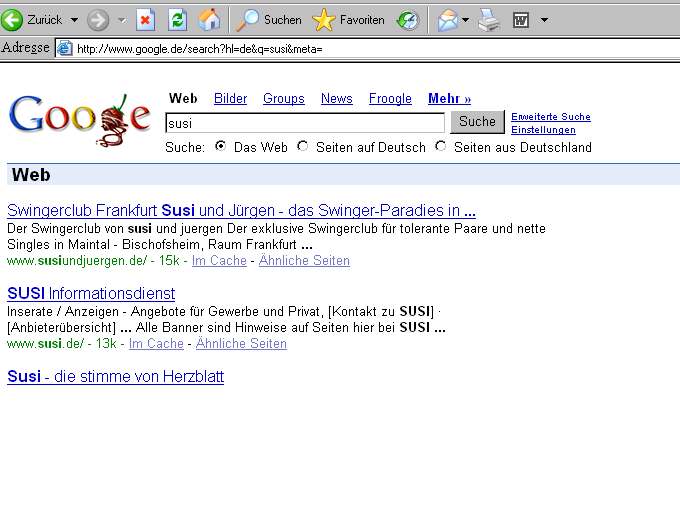Choose "Seiten aus Deutschland" radio option
Viewport: 680px width, 512px height.
[x=441, y=146]
